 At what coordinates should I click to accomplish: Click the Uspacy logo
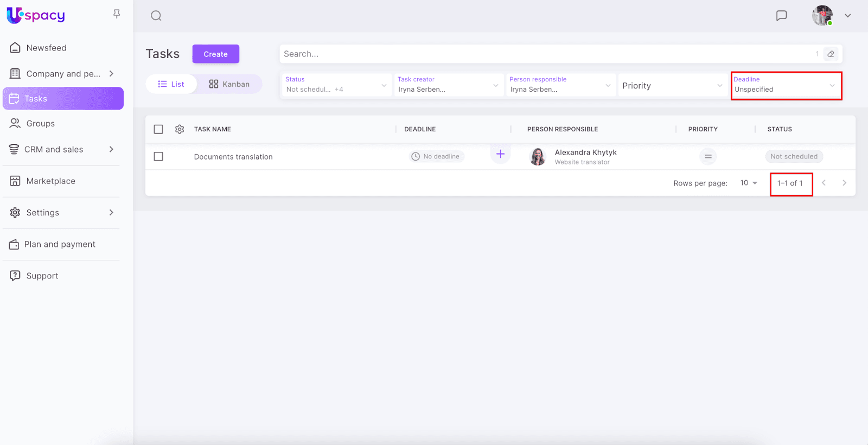36,15
